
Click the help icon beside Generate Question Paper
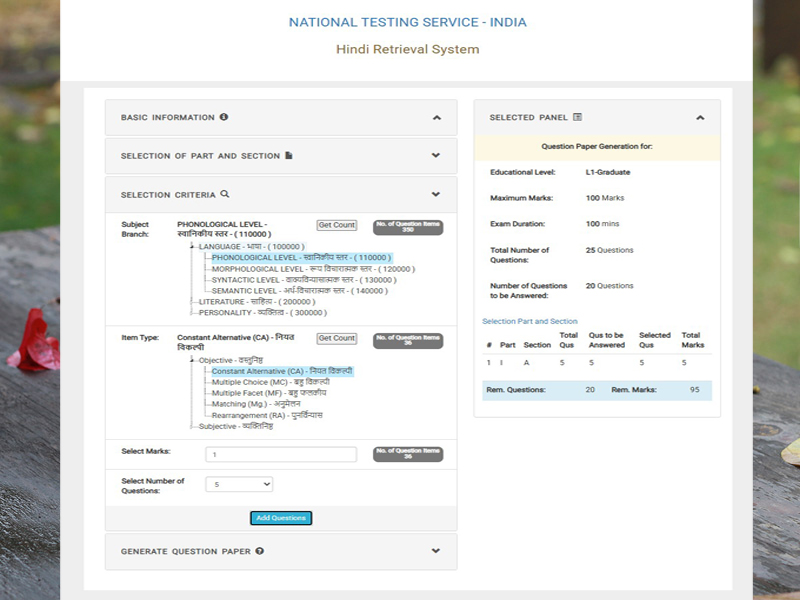tap(260, 551)
